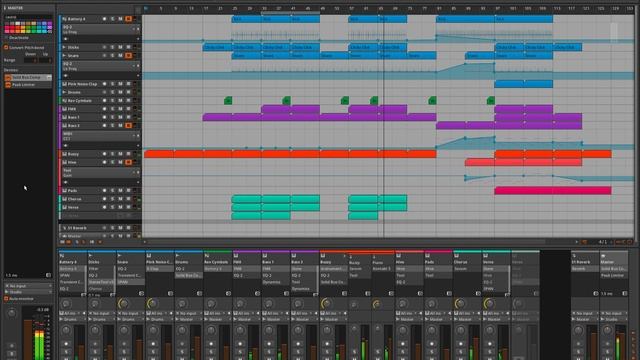Click Buzzy mixer strip send knob
Image resolution: width=640 pixels, height=360 pixels.
pos(326,303)
